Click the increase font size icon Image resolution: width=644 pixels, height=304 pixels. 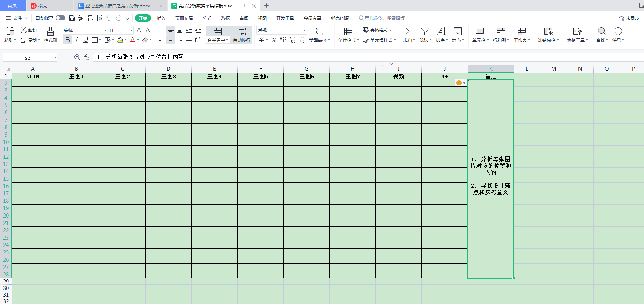click(139, 30)
